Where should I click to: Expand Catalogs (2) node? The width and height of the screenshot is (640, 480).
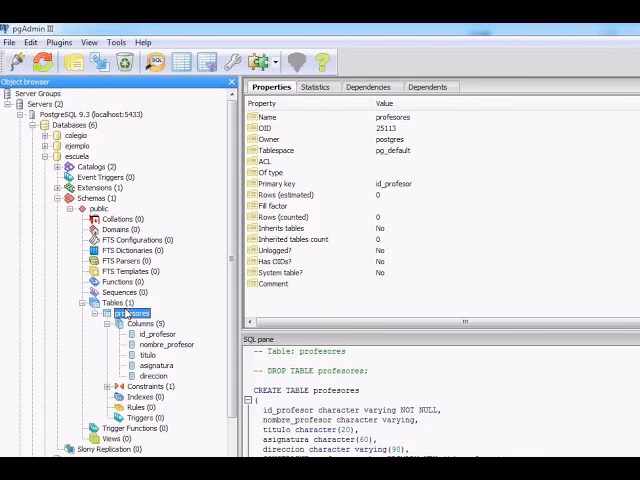pyautogui.click(x=58, y=167)
